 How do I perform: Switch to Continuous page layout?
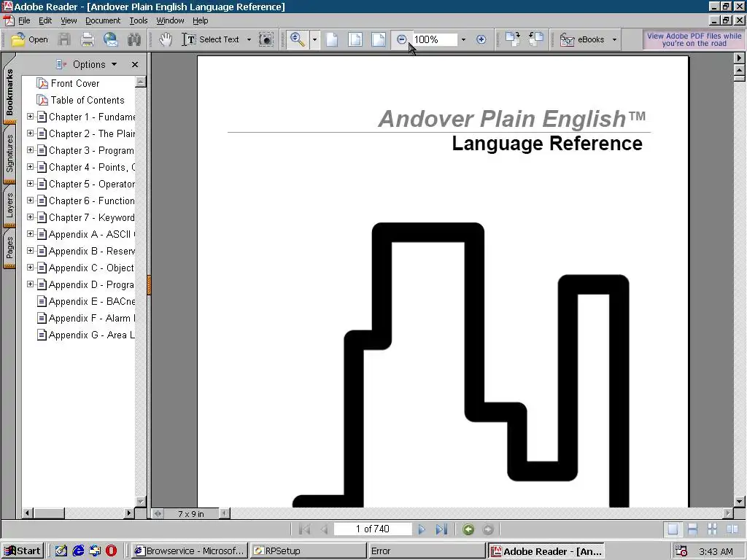693,529
